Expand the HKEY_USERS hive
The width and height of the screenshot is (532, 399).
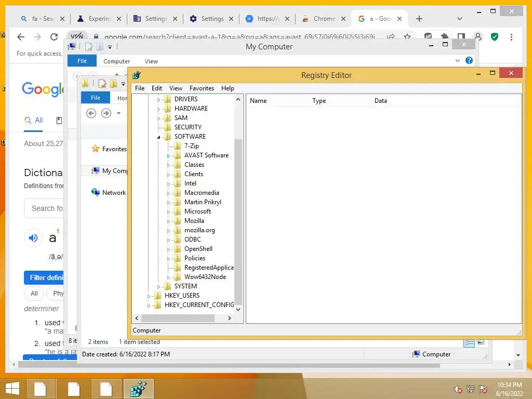[149, 296]
